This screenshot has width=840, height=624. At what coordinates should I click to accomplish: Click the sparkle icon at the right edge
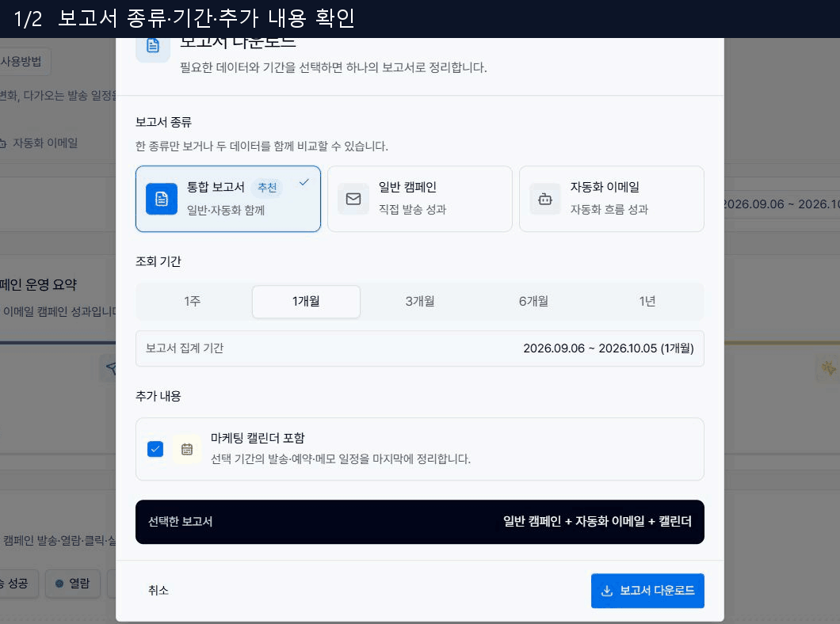pos(828,367)
